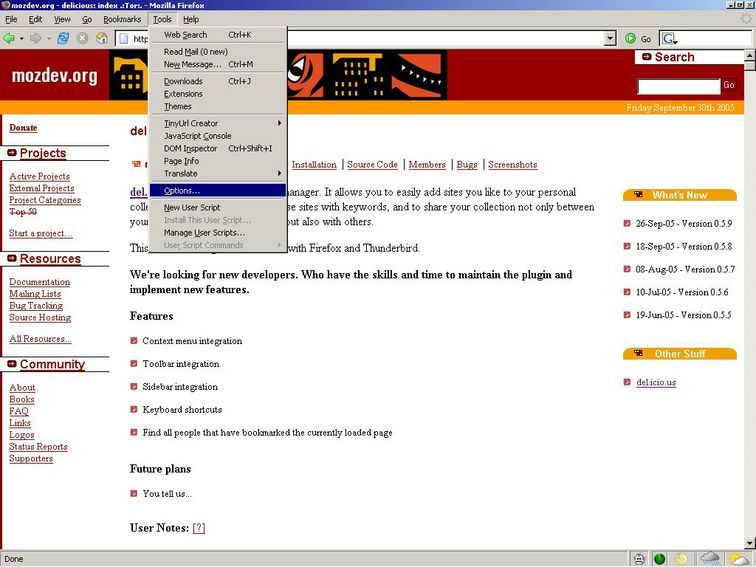Open the Source Code page link

coord(372,164)
